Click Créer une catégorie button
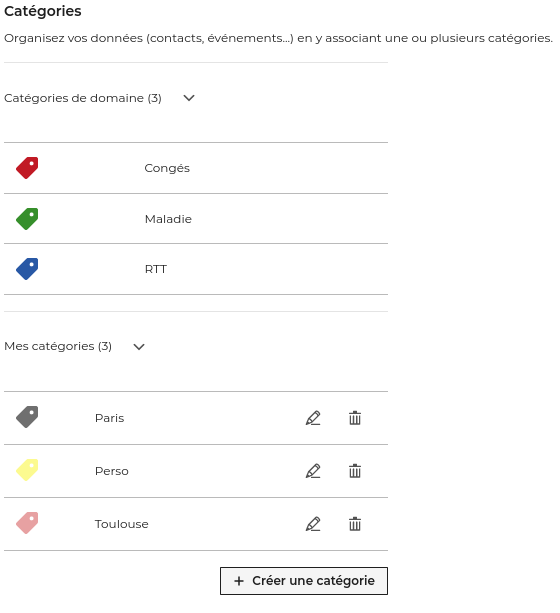Image resolution: width=560 pixels, height=613 pixels. point(304,581)
